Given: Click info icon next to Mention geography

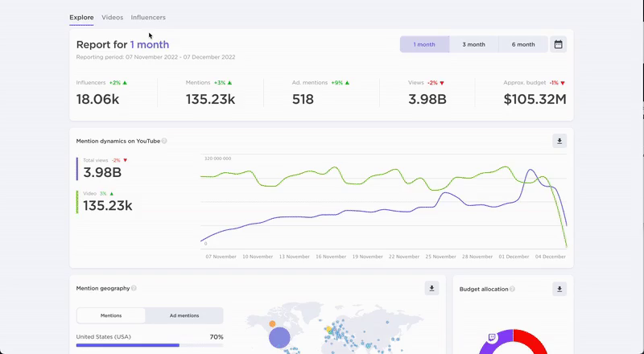Looking at the screenshot, I should point(134,288).
